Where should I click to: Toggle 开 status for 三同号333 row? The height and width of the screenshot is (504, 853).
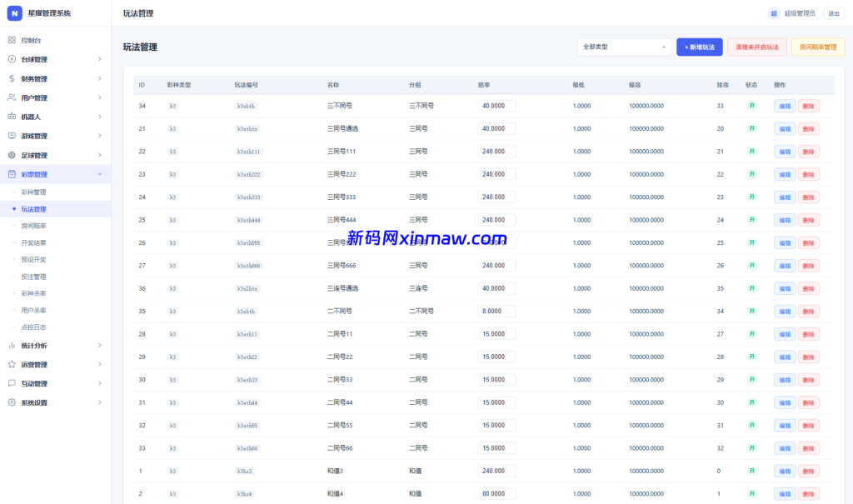[752, 197]
